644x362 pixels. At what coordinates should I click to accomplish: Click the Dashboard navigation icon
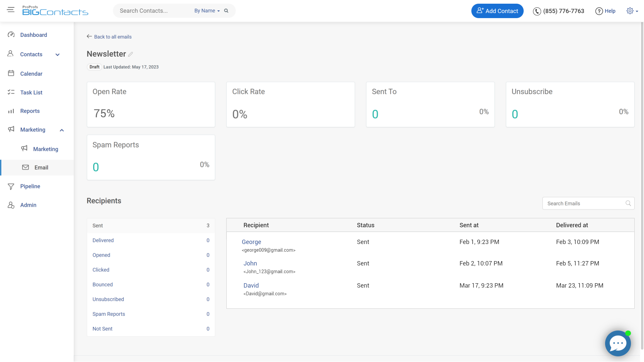coord(11,35)
